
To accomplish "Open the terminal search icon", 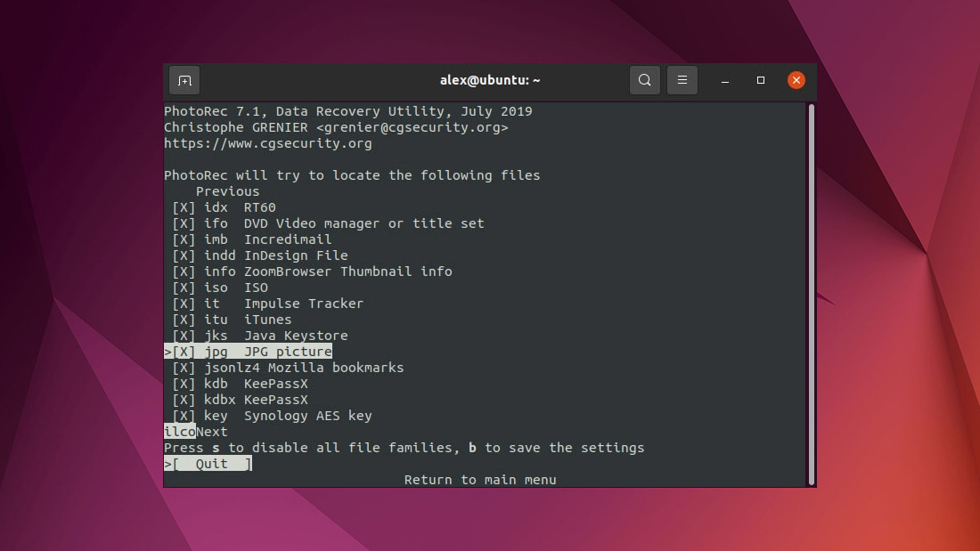I will point(644,81).
